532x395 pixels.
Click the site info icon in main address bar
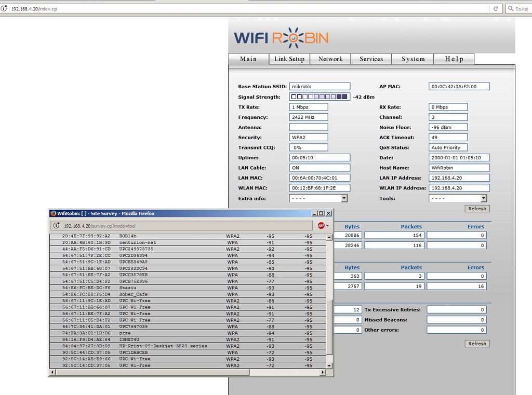4,8
